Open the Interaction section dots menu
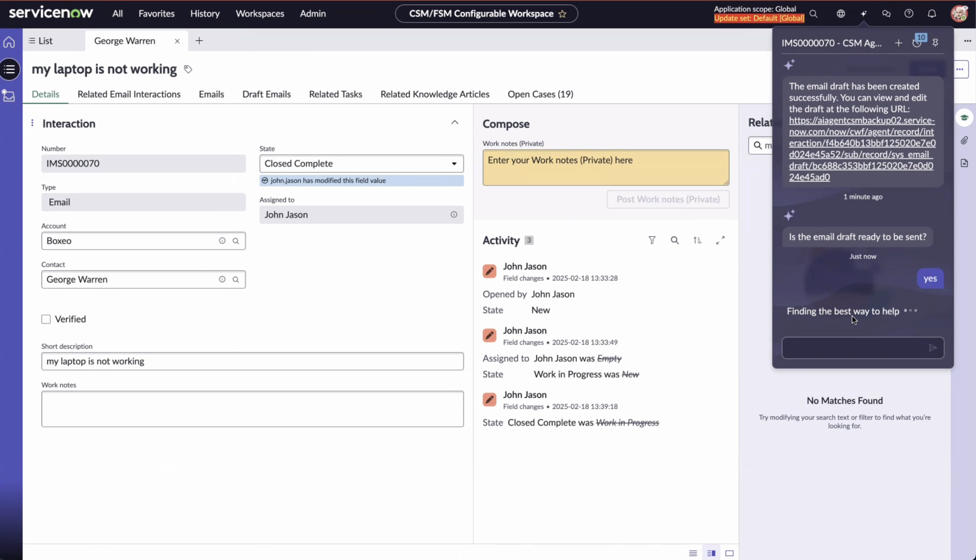Image resolution: width=976 pixels, height=560 pixels. click(x=32, y=123)
